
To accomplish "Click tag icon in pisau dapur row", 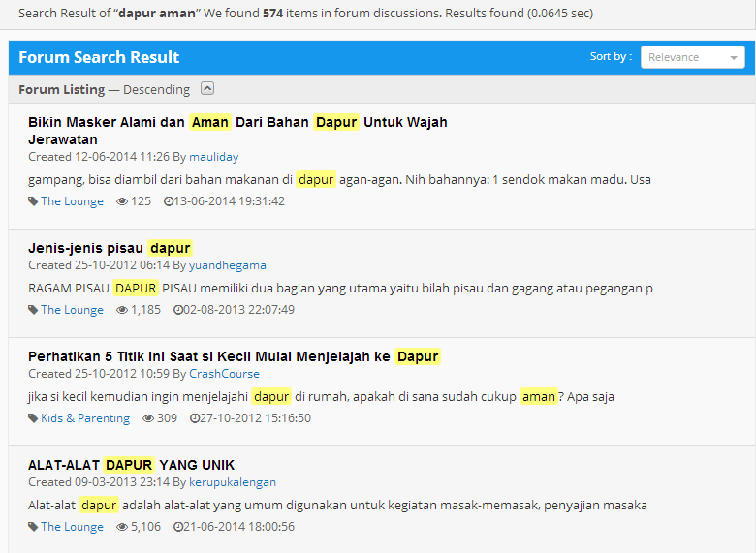I will 33,310.
